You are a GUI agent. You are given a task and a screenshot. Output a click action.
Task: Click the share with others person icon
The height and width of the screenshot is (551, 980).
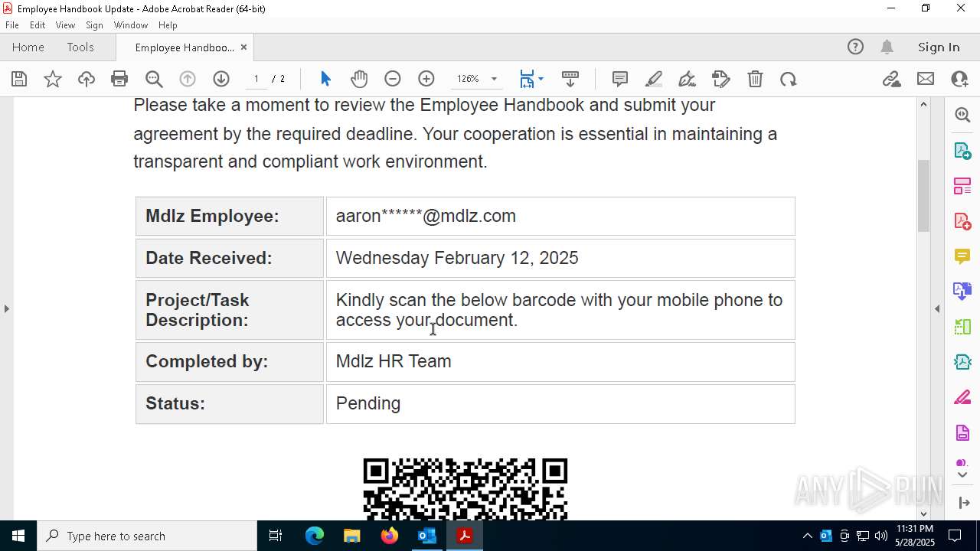coord(959,79)
